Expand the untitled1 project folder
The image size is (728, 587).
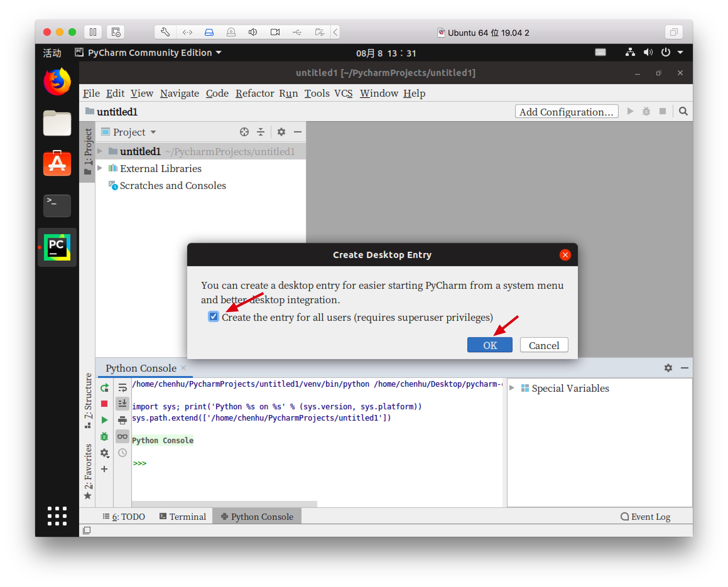[100, 151]
